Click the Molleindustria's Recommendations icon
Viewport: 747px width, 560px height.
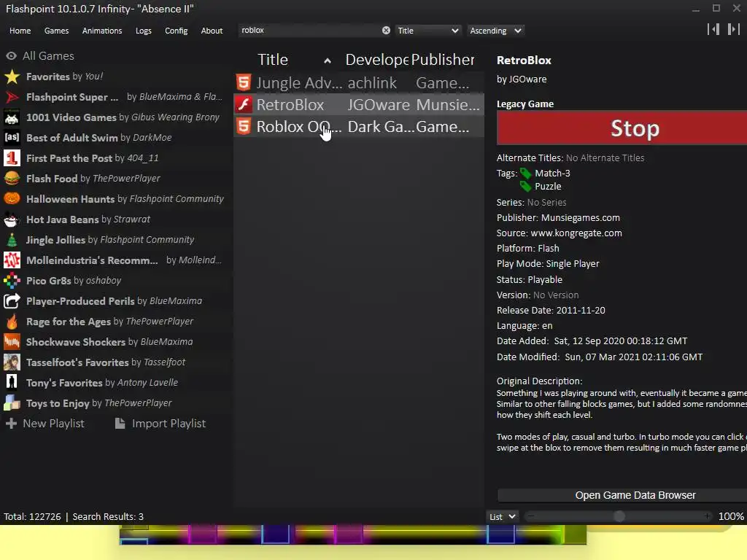pyautogui.click(x=12, y=260)
